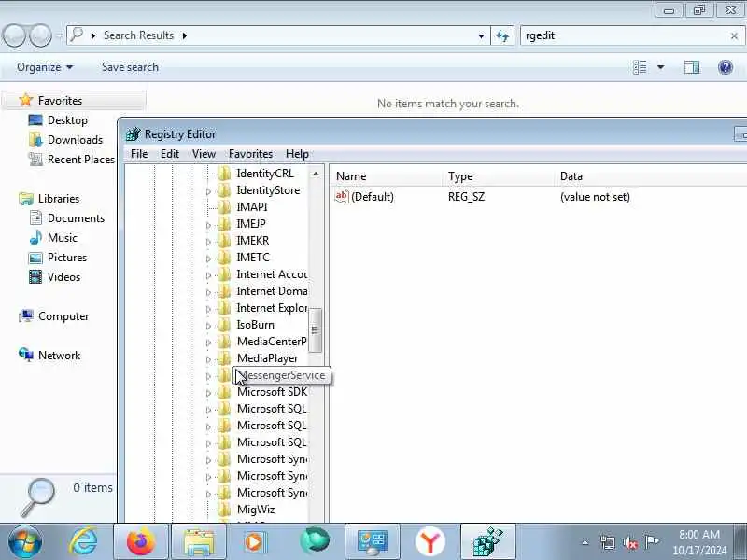Click the Explorer back button
Screen dimensions: 747x560
tap(14, 35)
